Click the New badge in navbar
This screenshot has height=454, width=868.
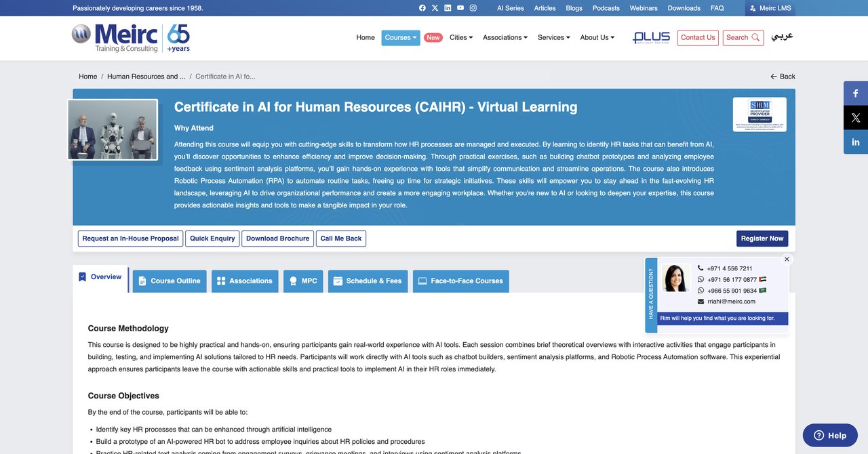tap(433, 38)
